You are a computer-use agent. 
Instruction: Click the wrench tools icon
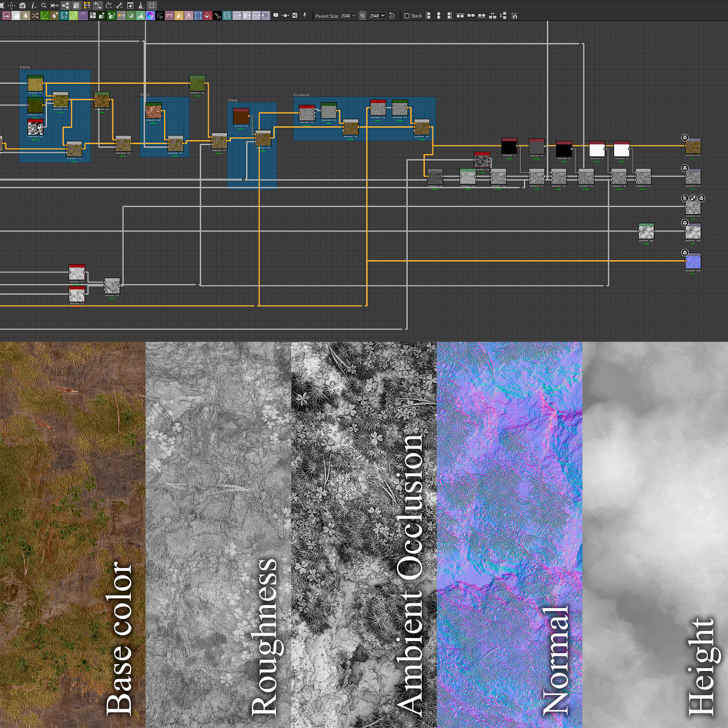[x=119, y=5]
